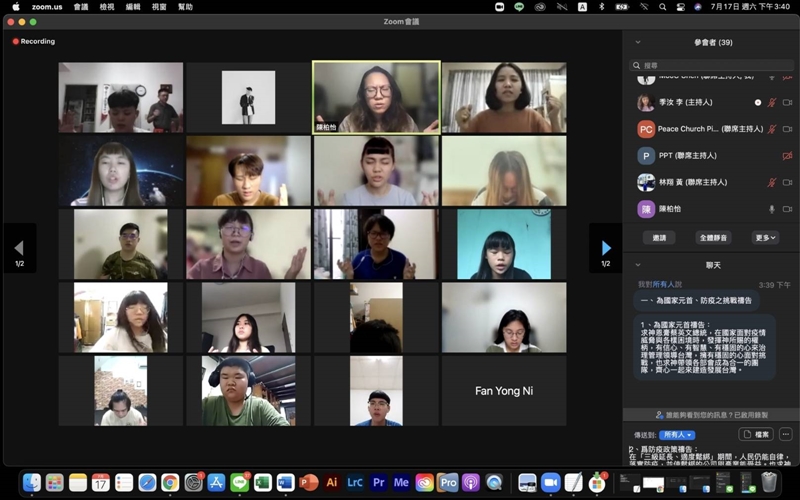Click the chat message input area
This screenshot has width=800, height=500.
[x=711, y=455]
